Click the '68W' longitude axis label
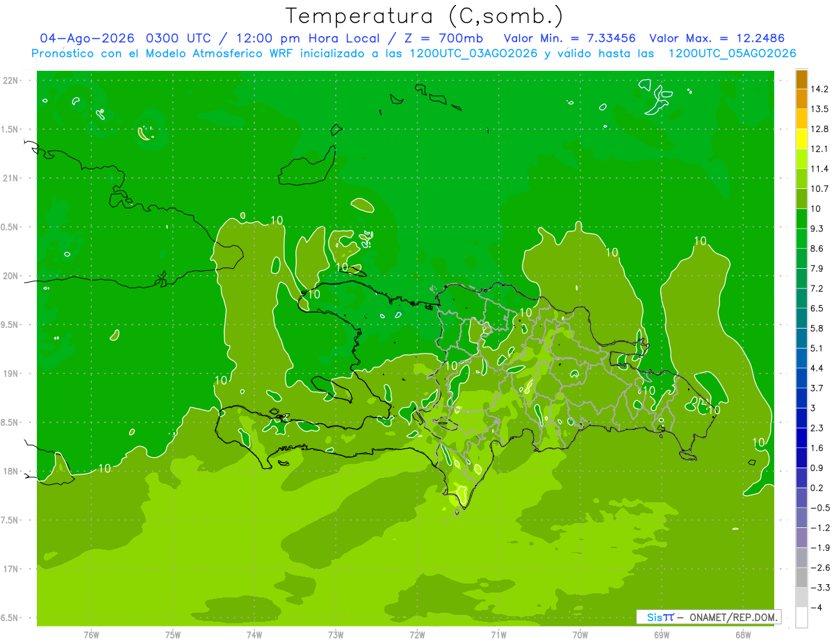 [742, 634]
